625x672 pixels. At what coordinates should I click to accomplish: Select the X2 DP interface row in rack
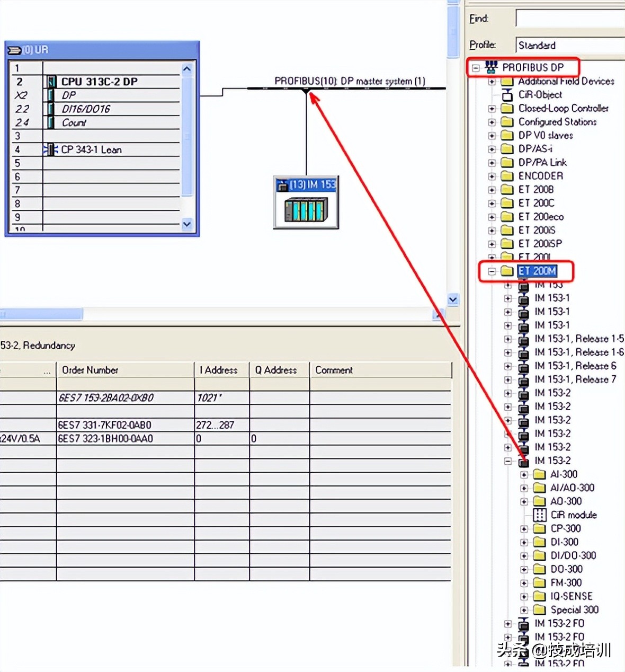click(96, 95)
